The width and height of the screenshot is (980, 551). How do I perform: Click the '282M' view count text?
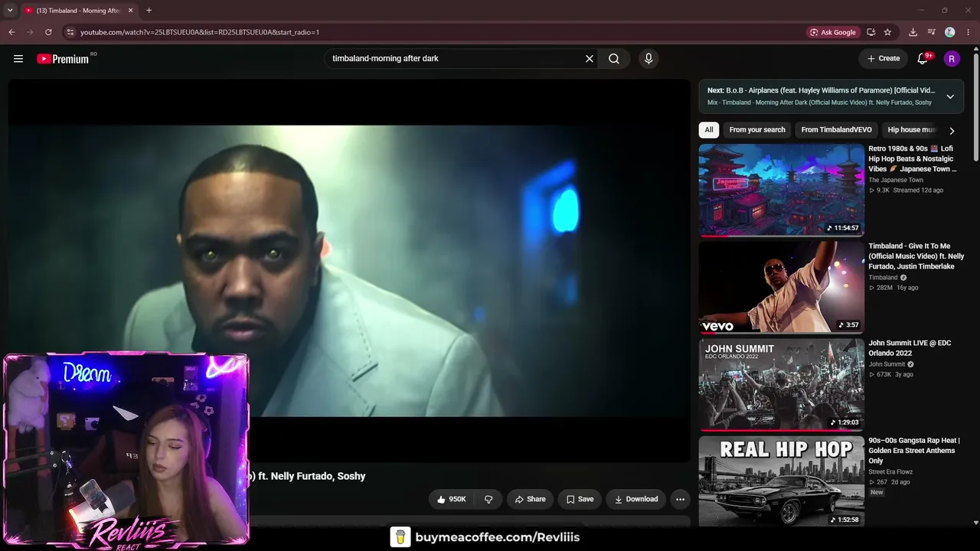click(x=885, y=288)
